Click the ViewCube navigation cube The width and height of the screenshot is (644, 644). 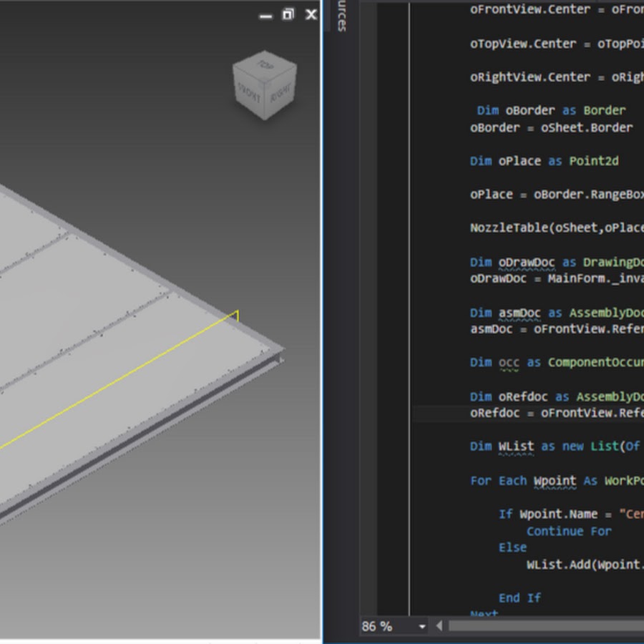[265, 85]
